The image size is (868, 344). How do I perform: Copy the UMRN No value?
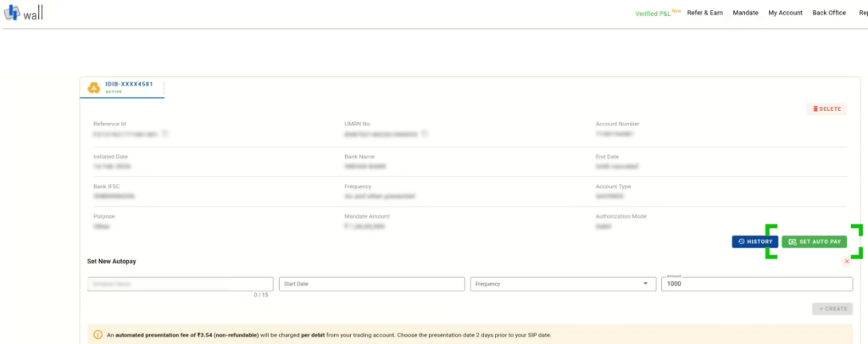[x=424, y=134]
